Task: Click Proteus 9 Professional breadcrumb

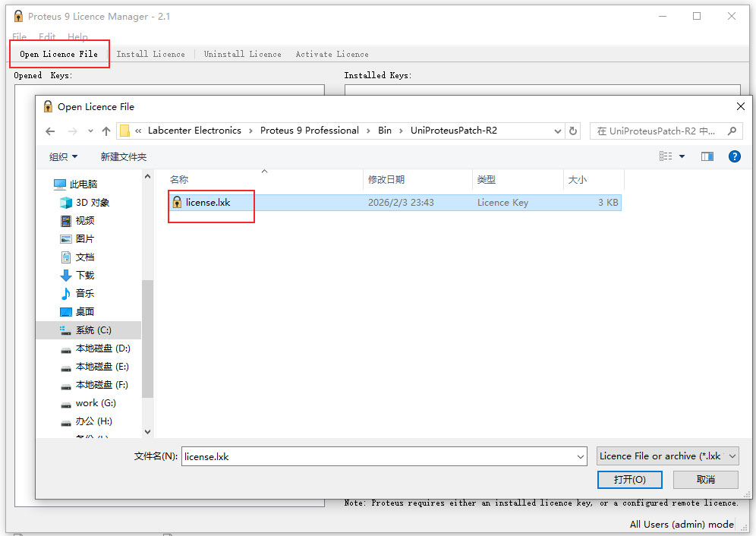Action: click(309, 131)
